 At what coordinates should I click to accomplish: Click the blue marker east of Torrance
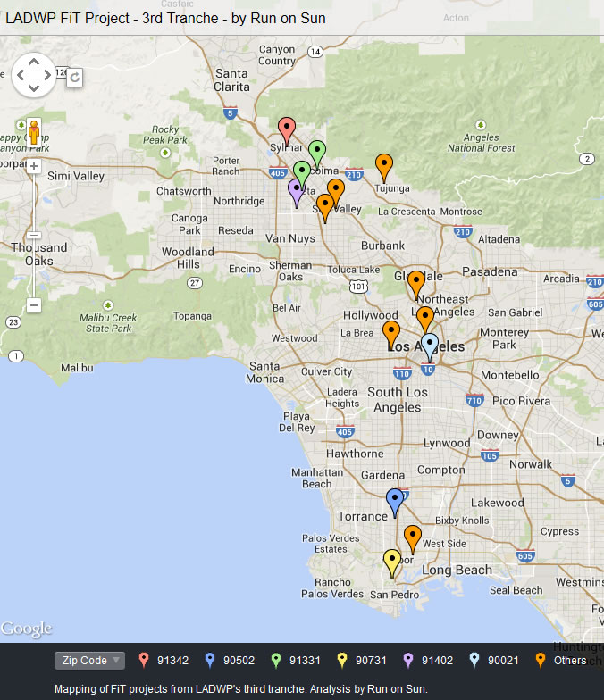click(395, 502)
